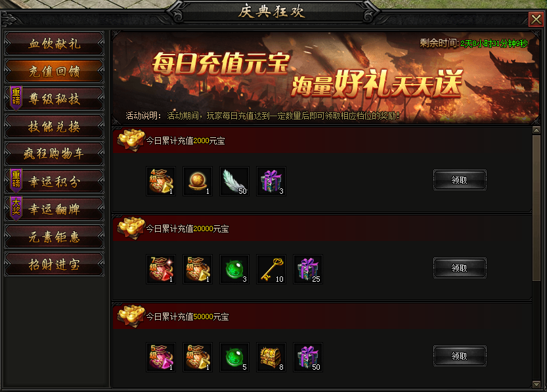Click the golden key reward icon
This screenshot has width=547, height=392.
(x=271, y=269)
